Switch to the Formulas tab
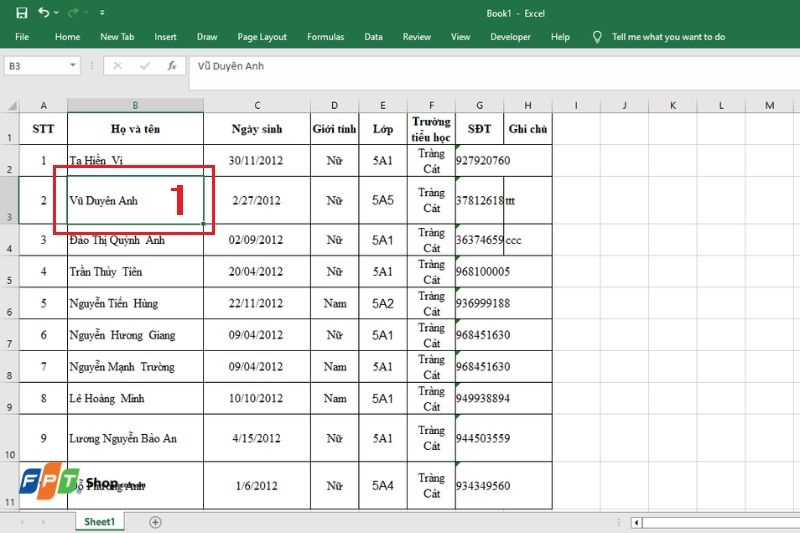 click(x=326, y=37)
